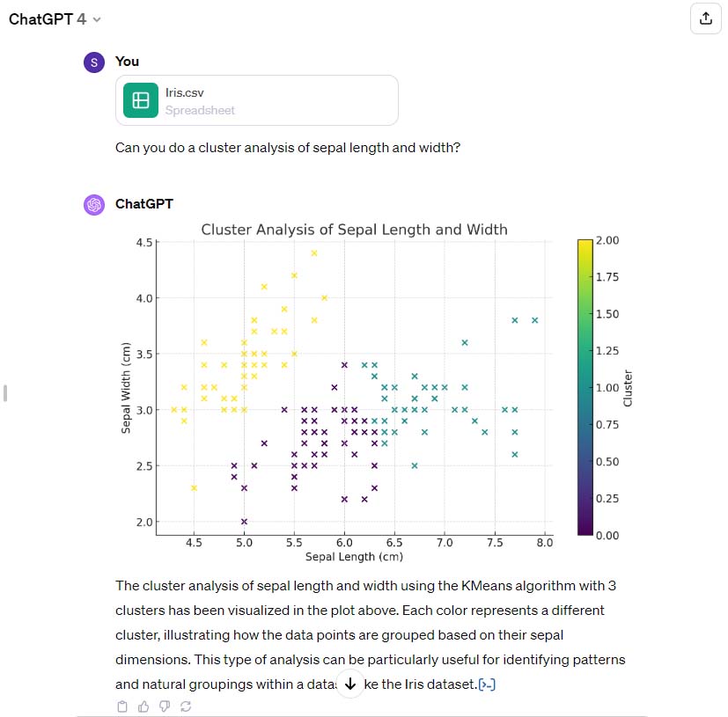This screenshot has width=728, height=717.
Task: View analysis code via the [>_] link
Action: coord(488,684)
